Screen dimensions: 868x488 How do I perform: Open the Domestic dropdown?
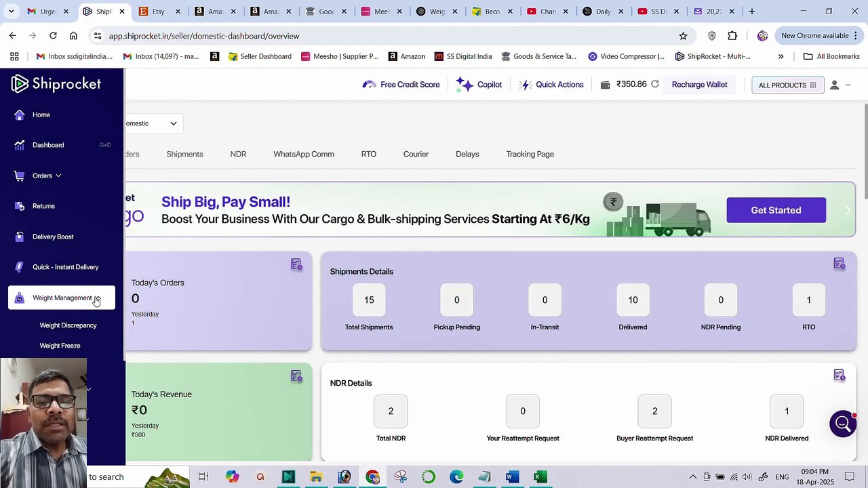tap(154, 123)
